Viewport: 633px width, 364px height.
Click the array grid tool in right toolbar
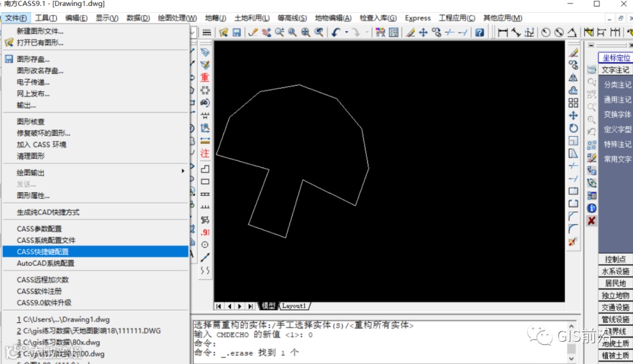573,103
